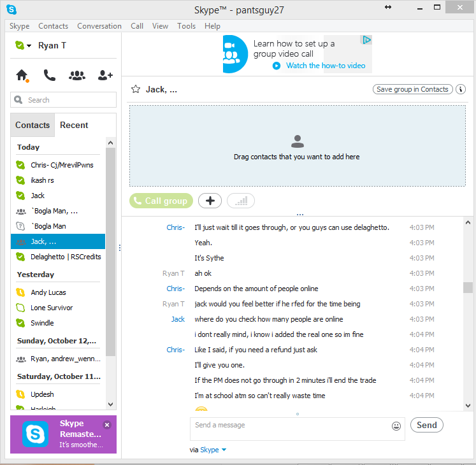Click the contact list scrollbar thumb
The width and height of the screenshot is (476, 465).
click(x=110, y=252)
